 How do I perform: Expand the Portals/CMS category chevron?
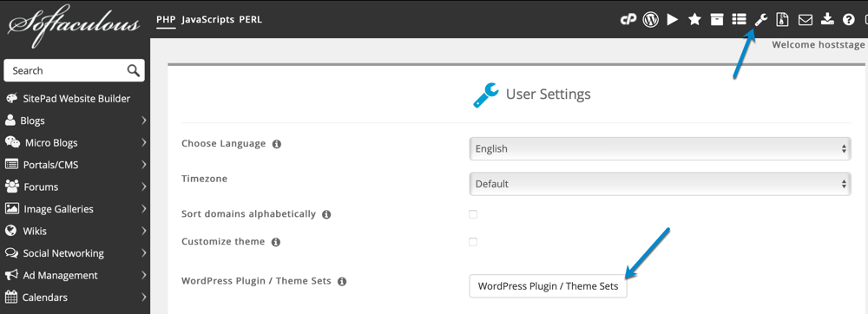(143, 165)
